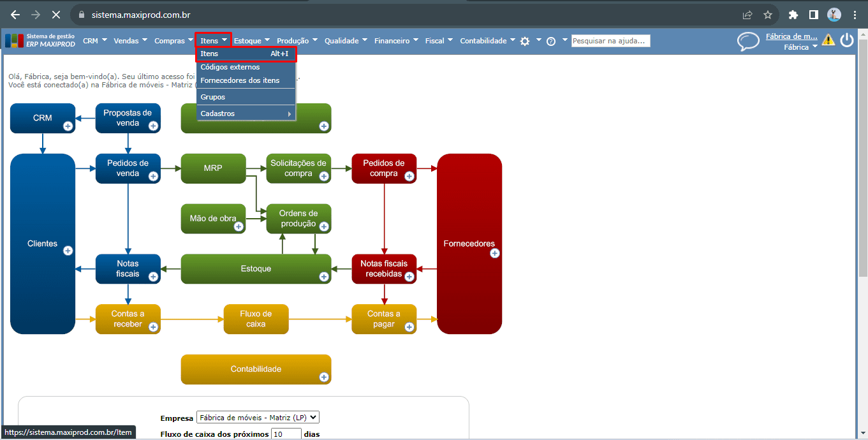Click the yellow warning alert icon
Image resolution: width=868 pixels, height=440 pixels.
point(828,40)
